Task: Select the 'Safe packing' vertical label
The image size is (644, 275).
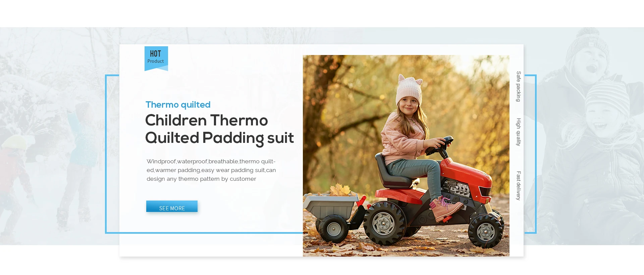Action: point(518,87)
